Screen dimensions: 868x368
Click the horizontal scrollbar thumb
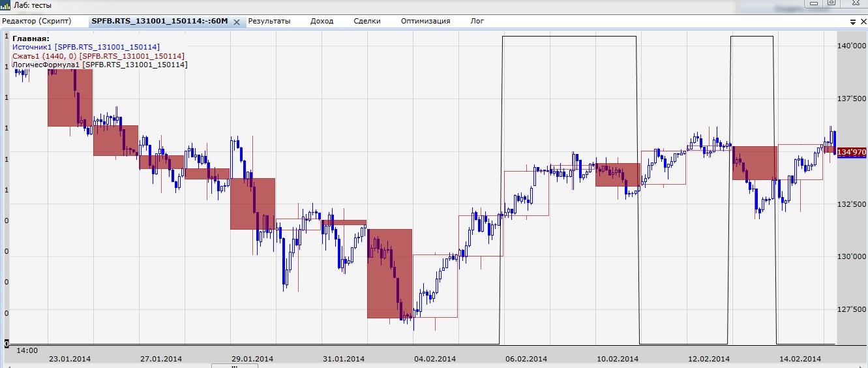click(x=234, y=366)
